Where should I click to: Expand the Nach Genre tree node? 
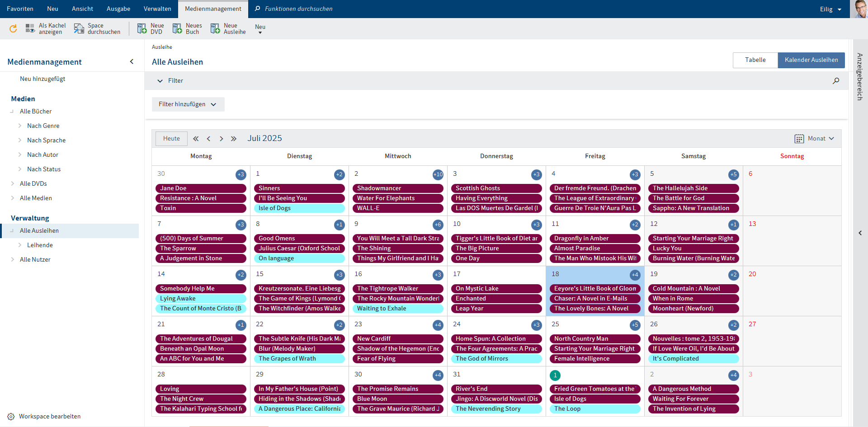(x=20, y=126)
